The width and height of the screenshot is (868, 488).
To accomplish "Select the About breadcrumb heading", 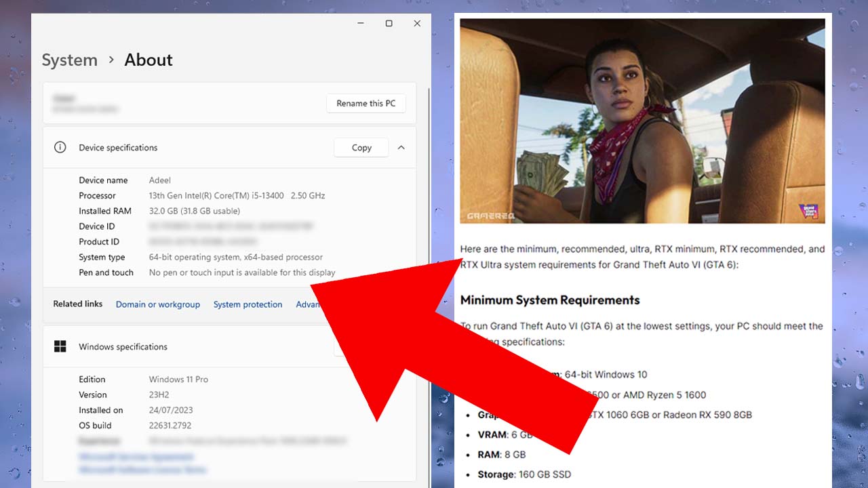I will (x=149, y=60).
